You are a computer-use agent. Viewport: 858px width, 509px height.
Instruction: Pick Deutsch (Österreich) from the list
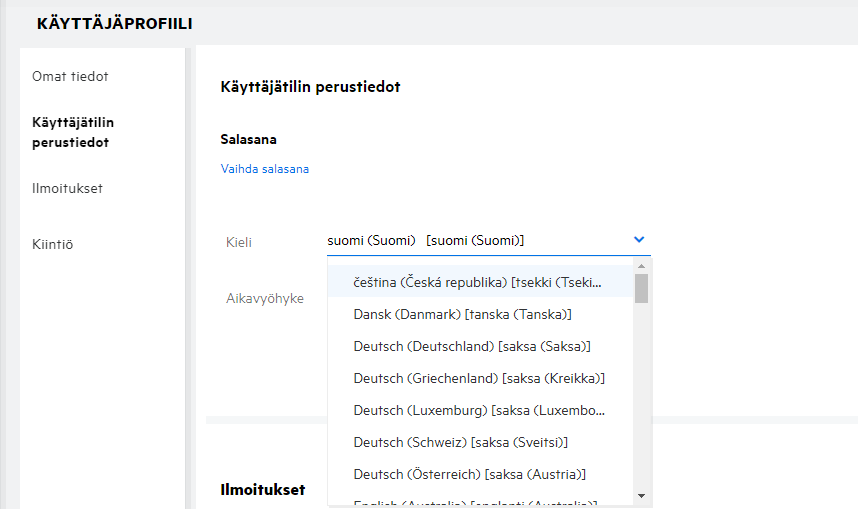click(469, 474)
